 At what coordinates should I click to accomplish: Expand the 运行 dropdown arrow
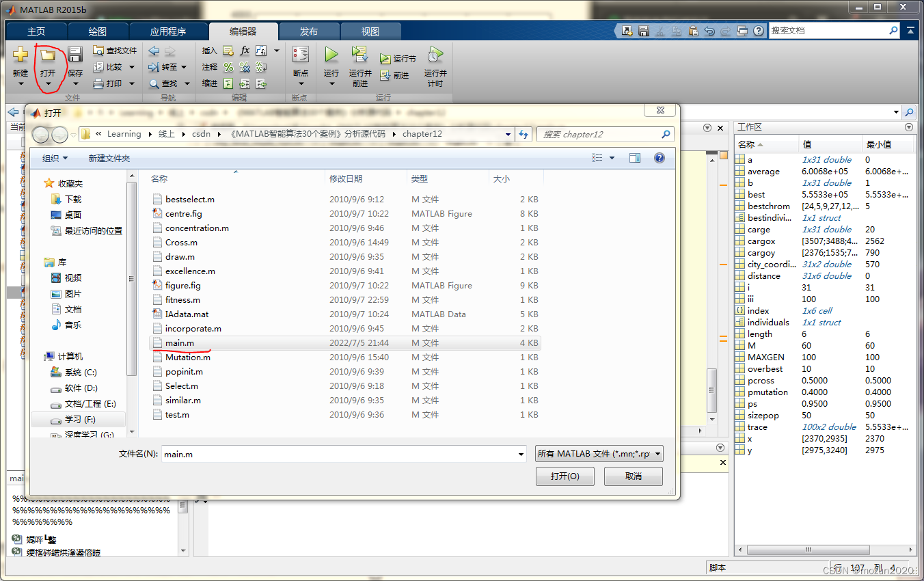(x=331, y=84)
